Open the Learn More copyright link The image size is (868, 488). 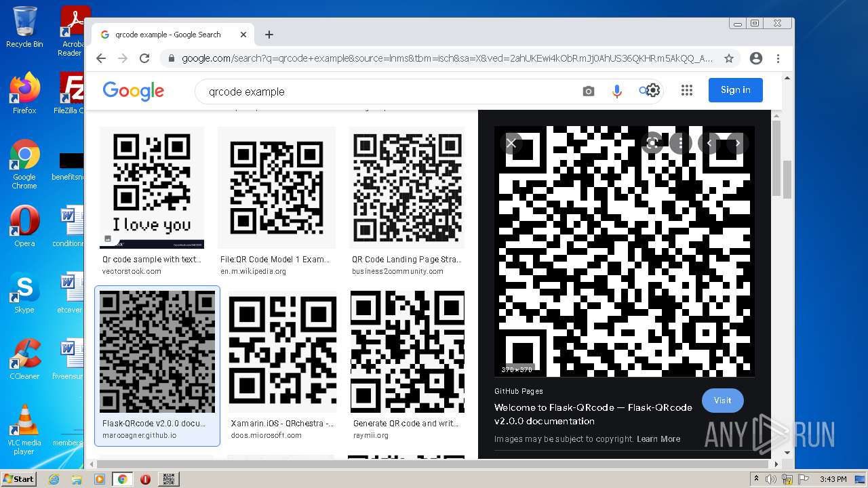click(x=658, y=439)
